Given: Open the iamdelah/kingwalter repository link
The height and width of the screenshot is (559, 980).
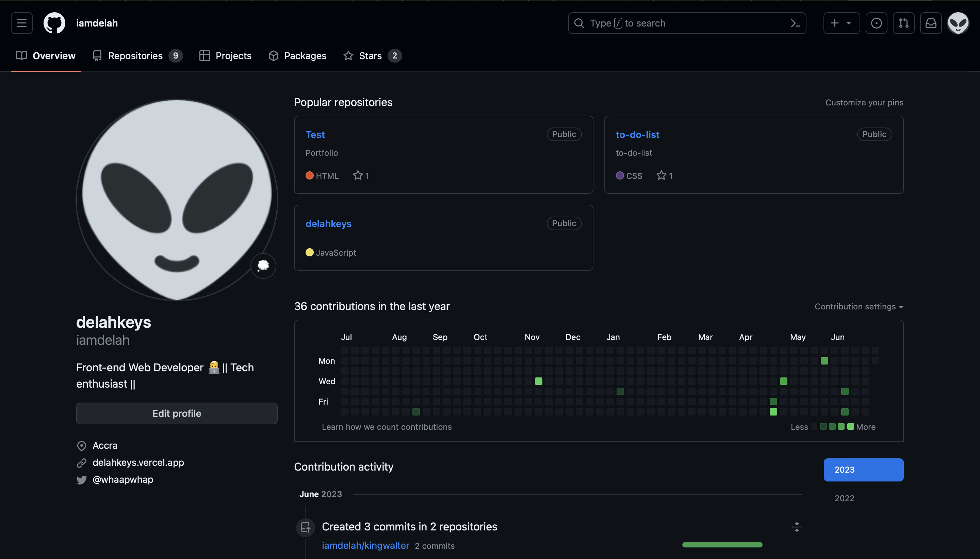Looking at the screenshot, I should click(365, 545).
